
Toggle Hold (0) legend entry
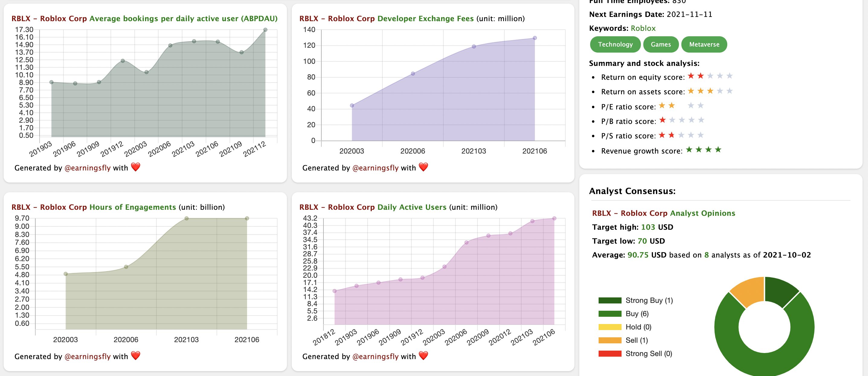coord(625,327)
